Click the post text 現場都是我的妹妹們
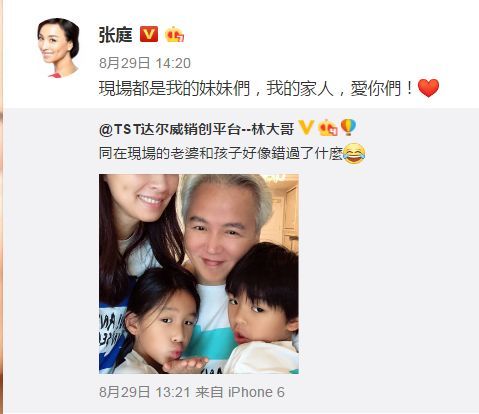The height and width of the screenshot is (414, 479). click(x=174, y=89)
